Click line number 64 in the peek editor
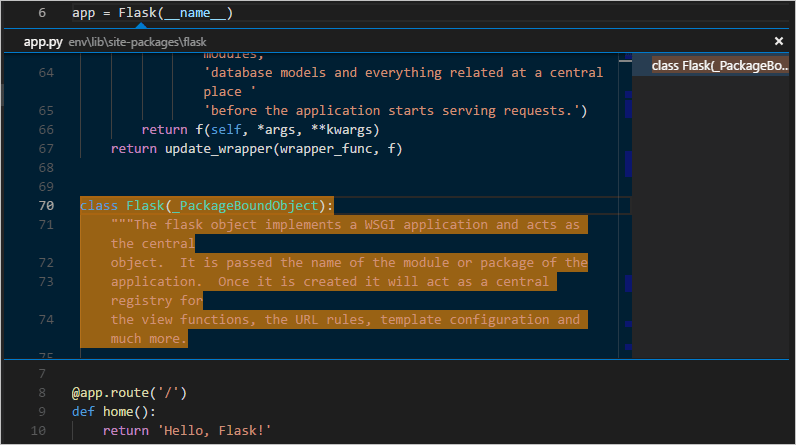The height and width of the screenshot is (445, 796). point(46,73)
